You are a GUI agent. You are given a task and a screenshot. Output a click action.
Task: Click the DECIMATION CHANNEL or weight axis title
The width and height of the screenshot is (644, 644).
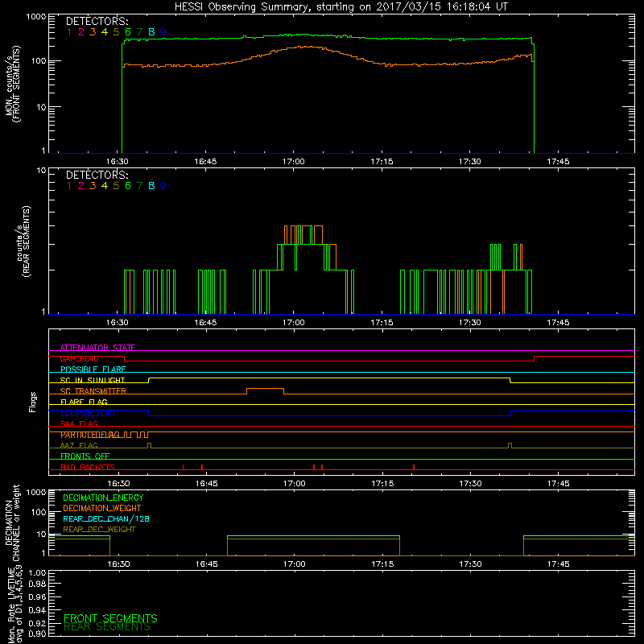[x=12, y=522]
